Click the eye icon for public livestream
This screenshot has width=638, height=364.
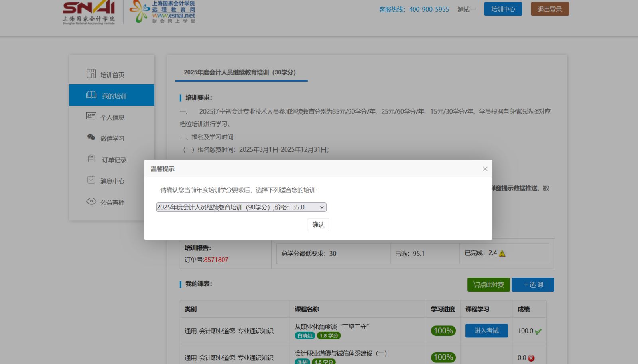[x=91, y=202]
